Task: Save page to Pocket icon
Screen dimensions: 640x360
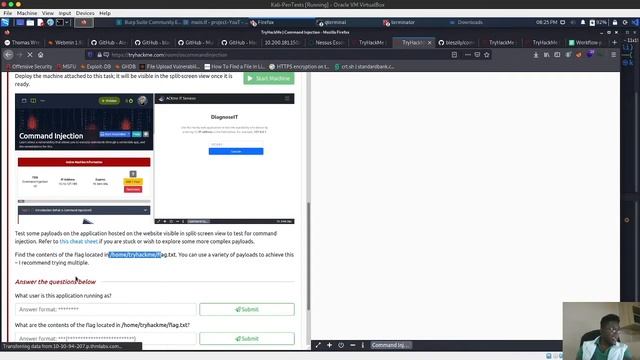Action: tap(477, 55)
